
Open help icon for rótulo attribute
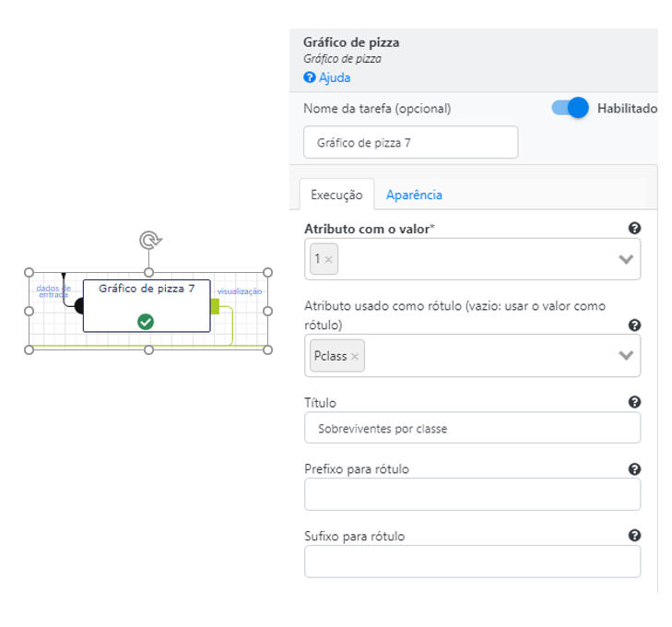634,325
